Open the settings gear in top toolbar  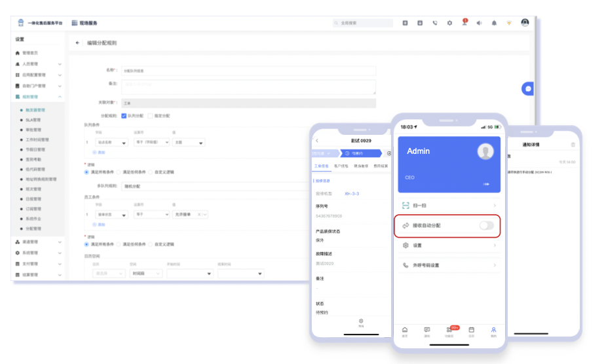point(449,23)
